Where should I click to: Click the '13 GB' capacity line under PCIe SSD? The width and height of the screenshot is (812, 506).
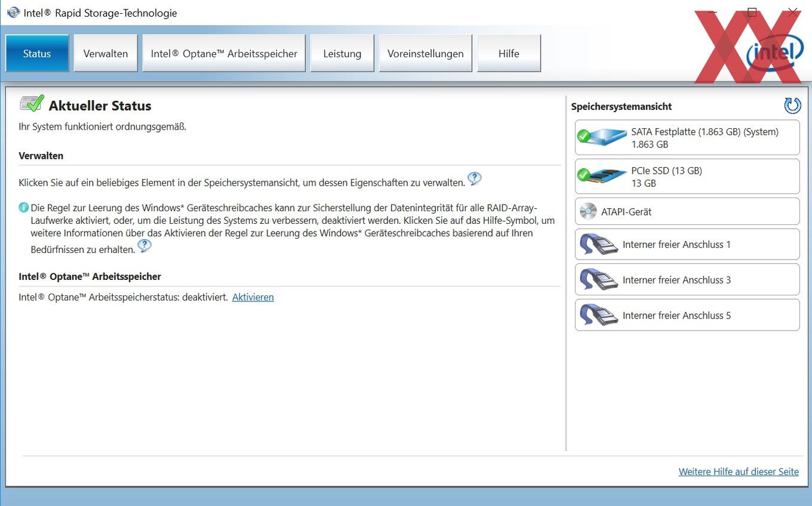[644, 183]
